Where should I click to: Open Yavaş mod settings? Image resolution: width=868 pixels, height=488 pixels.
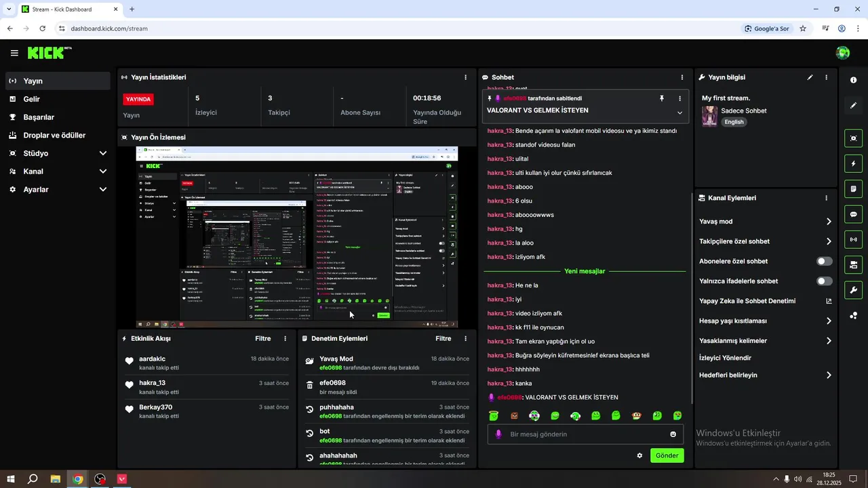pyautogui.click(x=766, y=222)
